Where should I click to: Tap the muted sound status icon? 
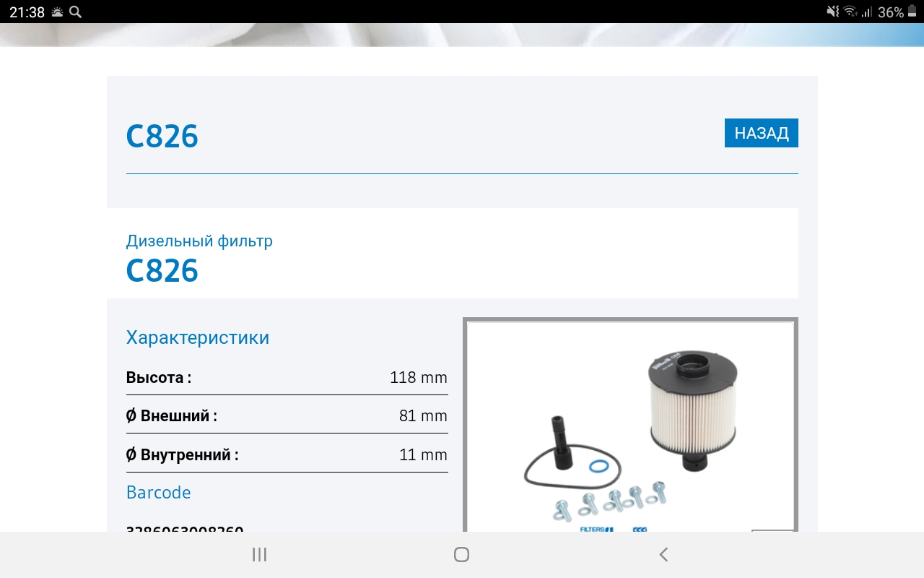833,12
